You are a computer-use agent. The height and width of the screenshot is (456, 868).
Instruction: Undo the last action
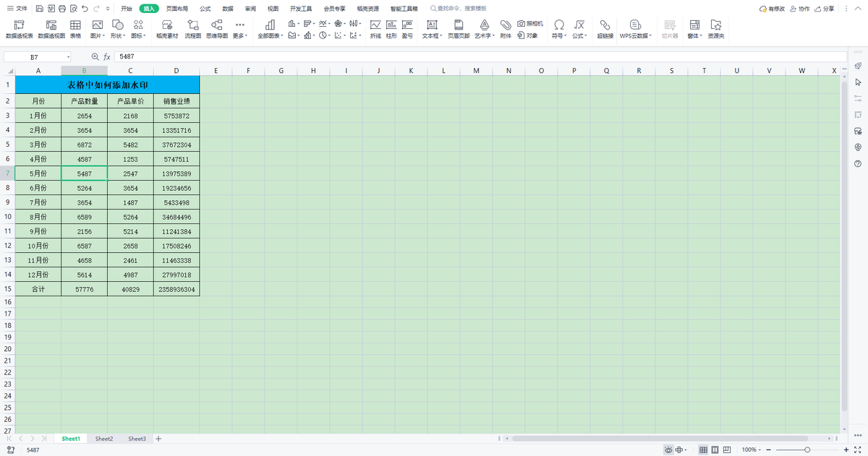pyautogui.click(x=85, y=9)
